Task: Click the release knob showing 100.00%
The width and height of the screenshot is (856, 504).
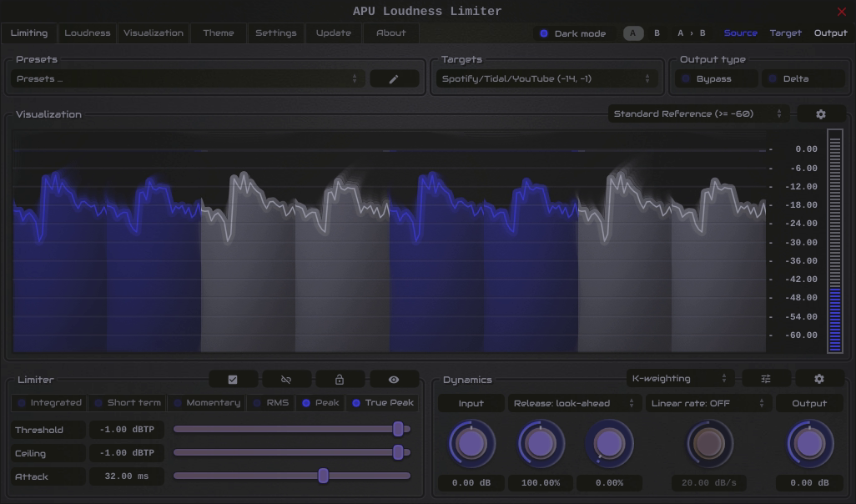Action: [541, 443]
